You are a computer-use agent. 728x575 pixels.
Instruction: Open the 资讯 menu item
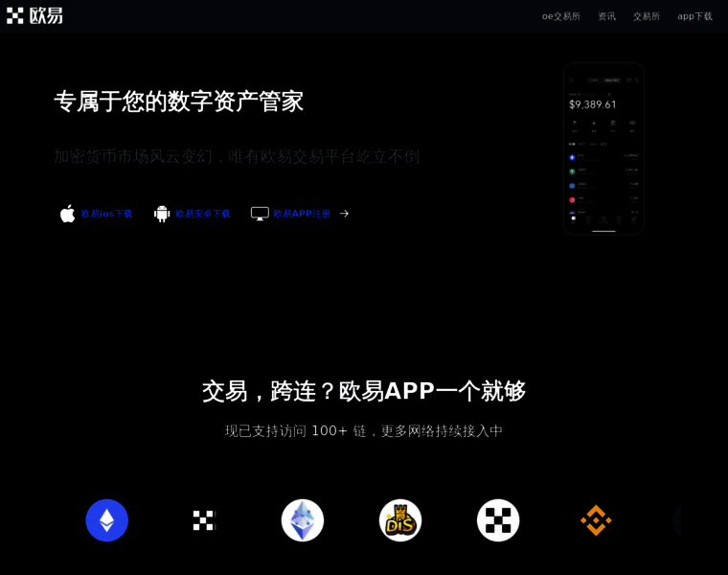tap(606, 16)
